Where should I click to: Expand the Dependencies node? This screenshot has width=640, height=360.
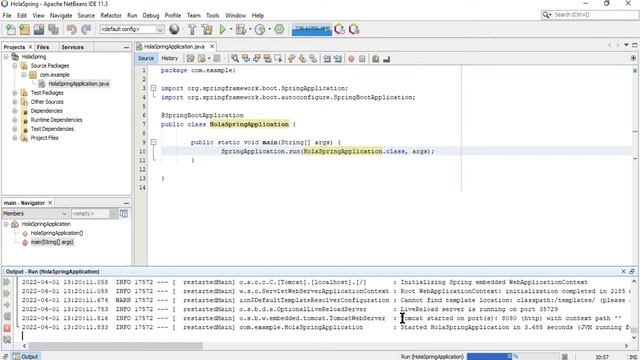(x=15, y=111)
